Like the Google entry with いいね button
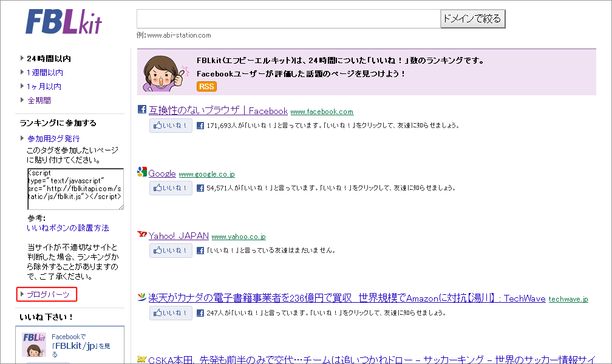This screenshot has height=364, width=612. coord(171,188)
